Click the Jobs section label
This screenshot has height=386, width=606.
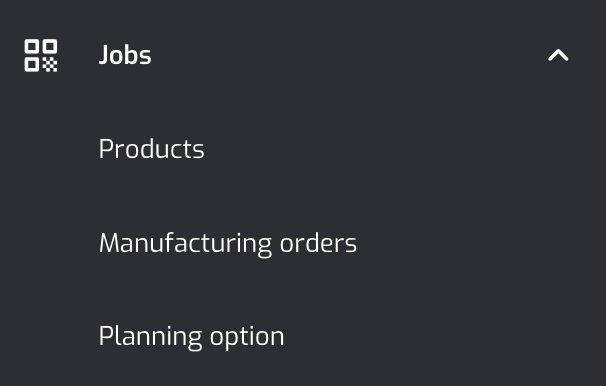(125, 55)
